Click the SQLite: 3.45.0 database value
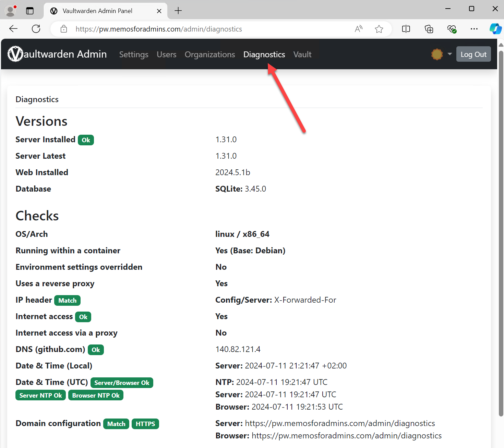Screen dimensions: 504x448 click(241, 189)
